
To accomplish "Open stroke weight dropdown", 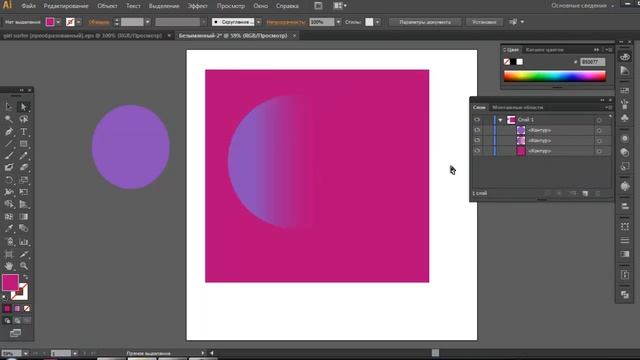I will pyautogui.click(x=147, y=22).
